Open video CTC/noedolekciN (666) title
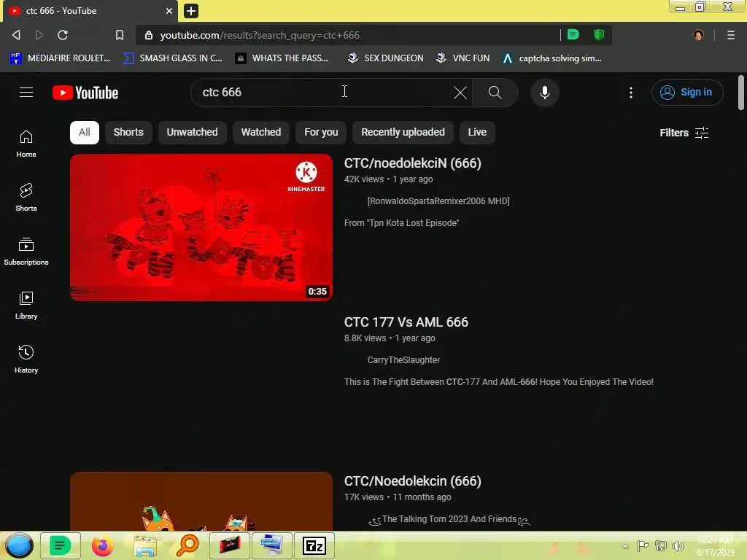The height and width of the screenshot is (560, 747). pos(413,163)
